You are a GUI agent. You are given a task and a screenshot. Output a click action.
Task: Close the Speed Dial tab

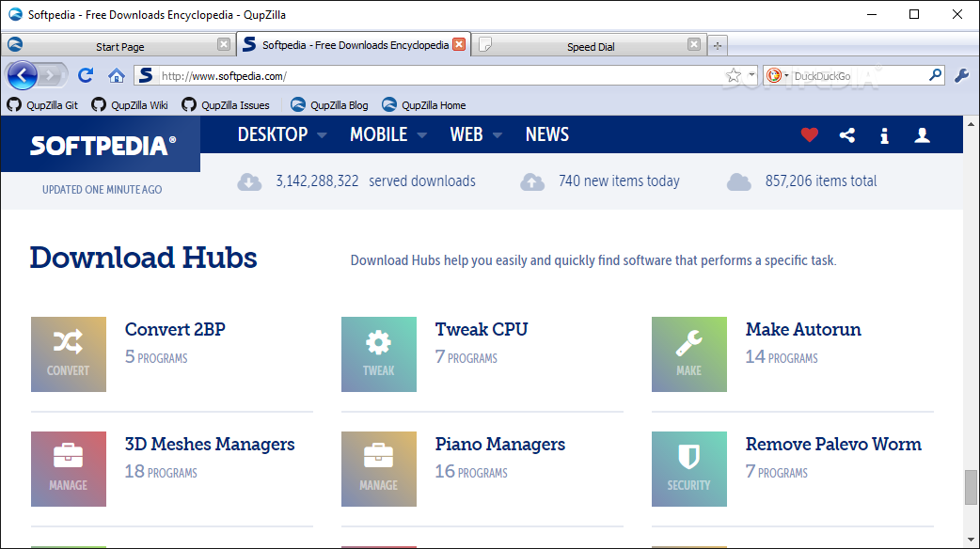pos(694,44)
